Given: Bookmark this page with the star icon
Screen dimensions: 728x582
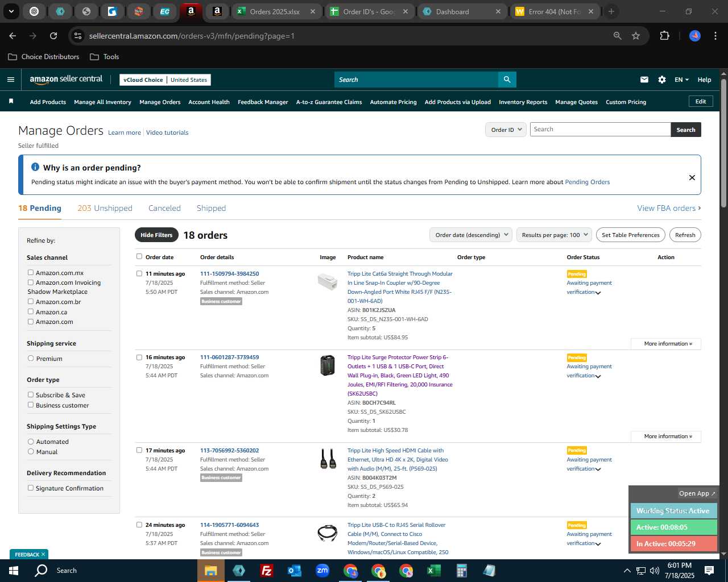Looking at the screenshot, I should [636, 36].
